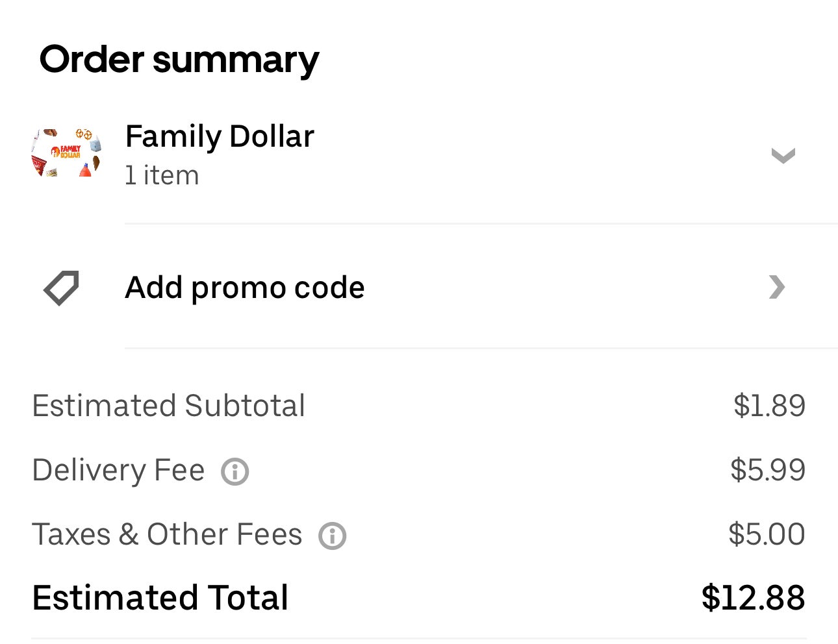Open the Add promo code option
The height and width of the screenshot is (644, 838).
coord(244,288)
